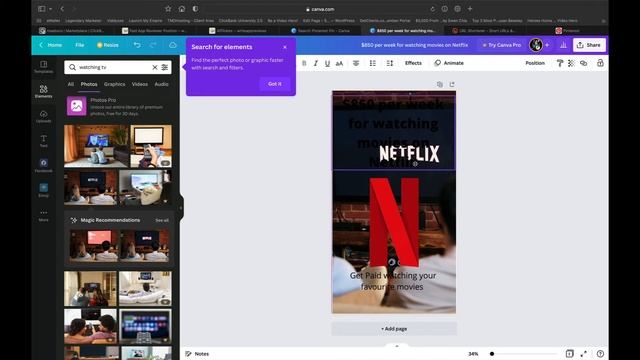Open the grid view page icon
640x360 pixels.
(569, 354)
